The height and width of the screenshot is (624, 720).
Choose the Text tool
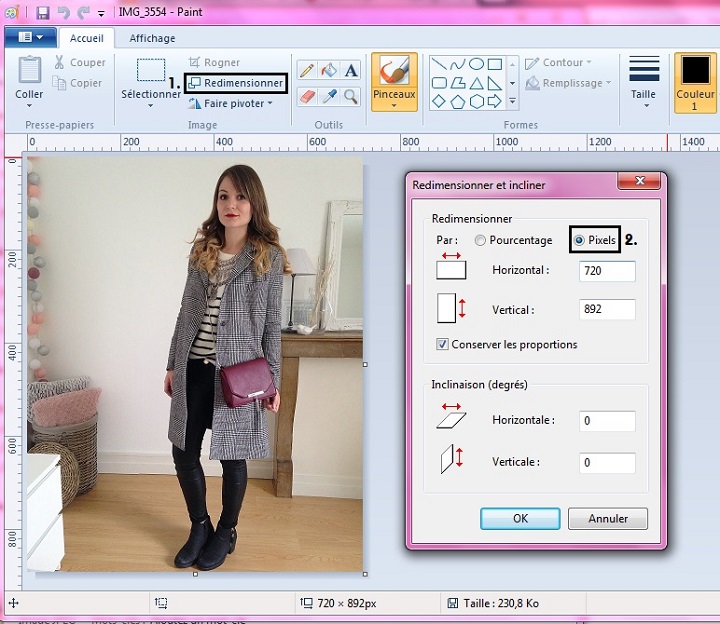pos(351,70)
